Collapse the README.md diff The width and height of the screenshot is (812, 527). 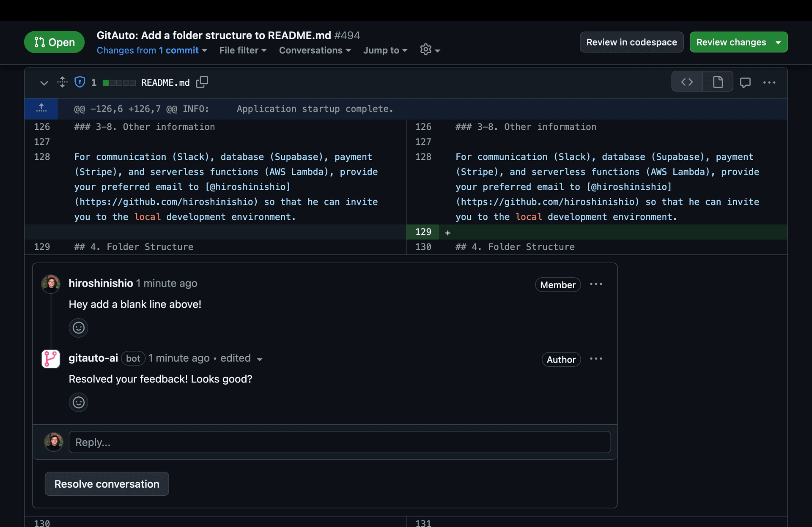pyautogui.click(x=44, y=82)
